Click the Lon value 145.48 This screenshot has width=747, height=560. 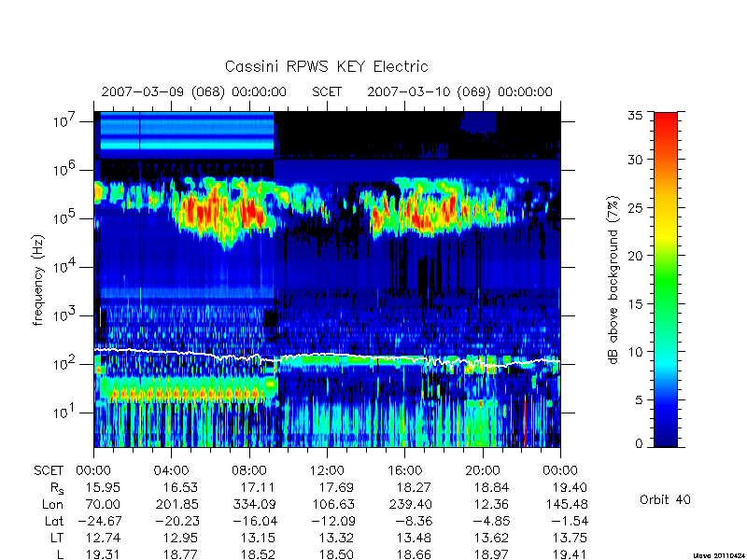point(566,504)
